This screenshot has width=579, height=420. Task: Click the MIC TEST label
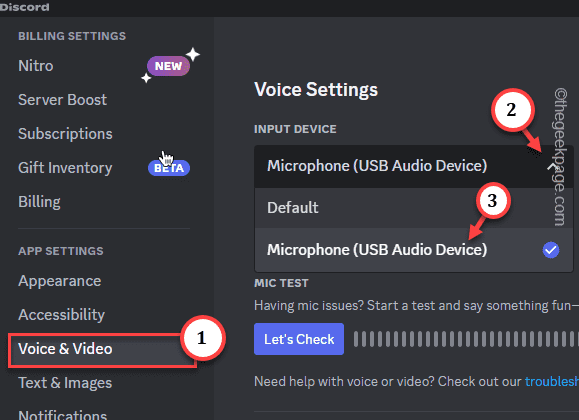tap(281, 283)
